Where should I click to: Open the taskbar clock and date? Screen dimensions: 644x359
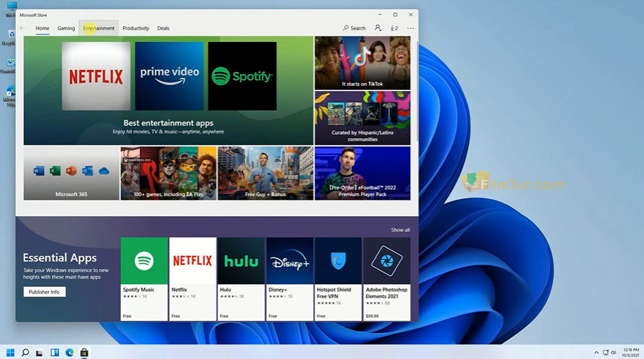click(x=630, y=352)
